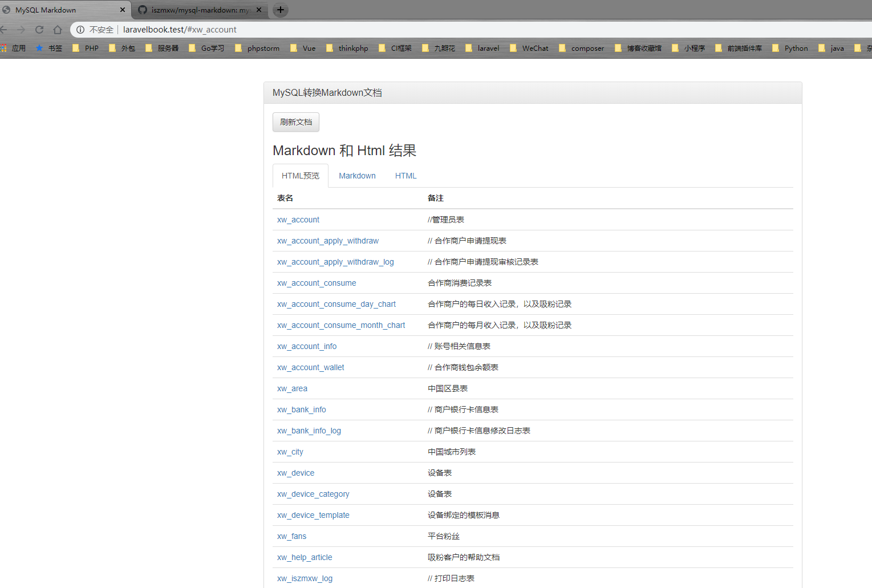Close the MySQL Markdown tab
The height and width of the screenshot is (588, 872).
122,10
